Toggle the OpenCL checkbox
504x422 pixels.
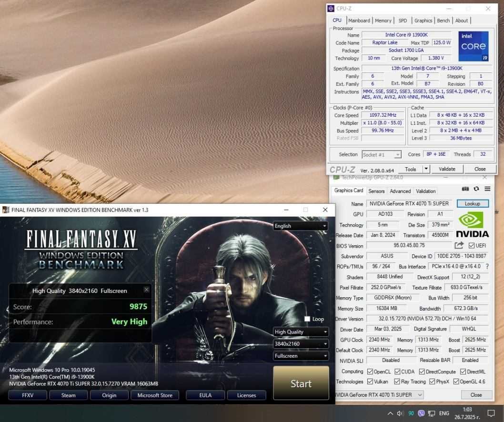click(370, 372)
